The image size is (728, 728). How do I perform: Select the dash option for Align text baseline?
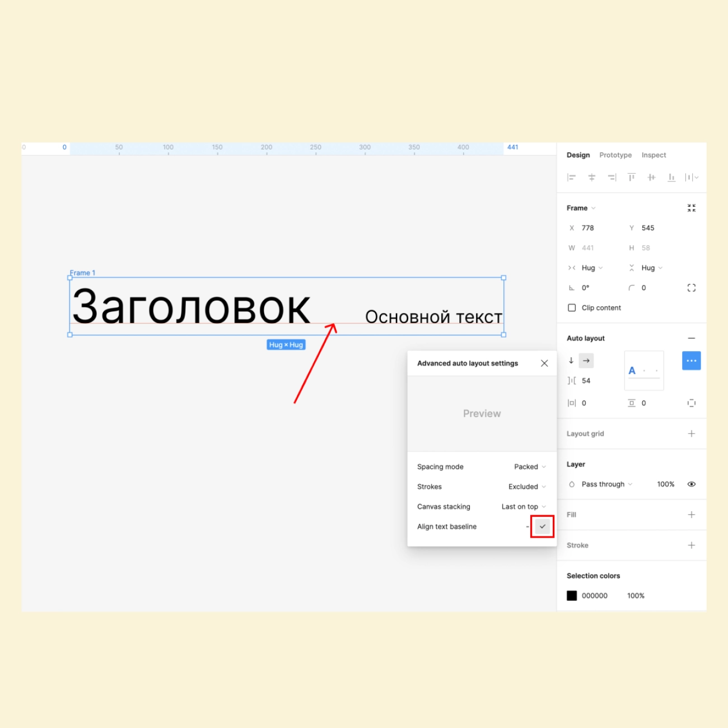pos(528,526)
